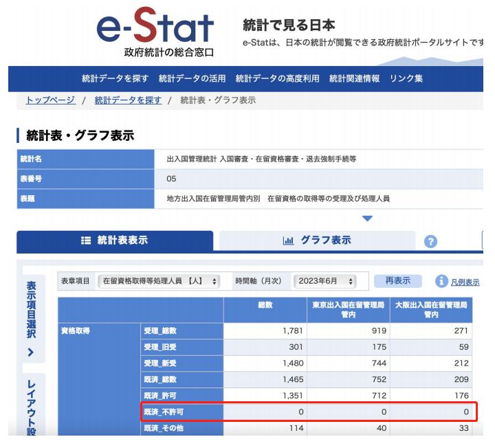Click the 東京出入国在留管理局管内 column header
Viewport: 495px width, 448px height.
tap(348, 310)
